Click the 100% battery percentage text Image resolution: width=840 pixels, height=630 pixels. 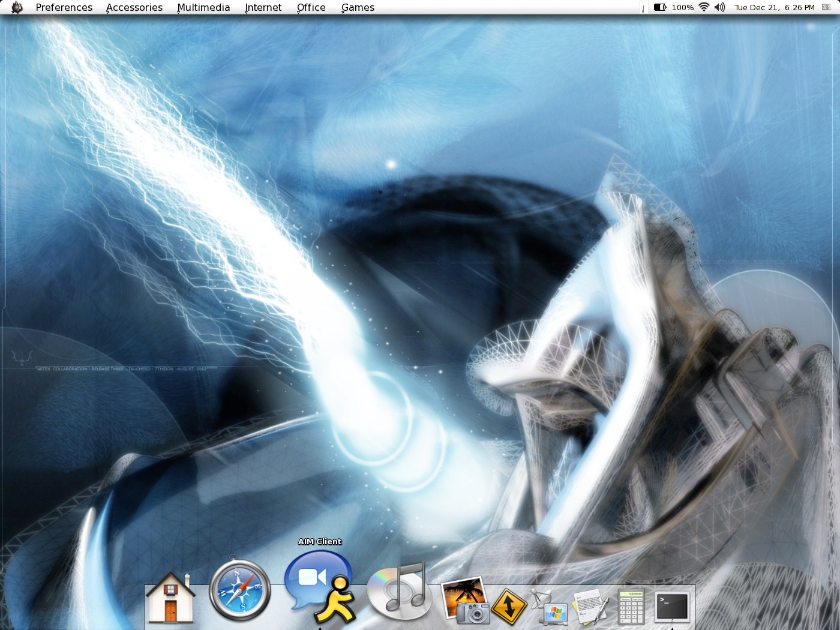point(682,7)
